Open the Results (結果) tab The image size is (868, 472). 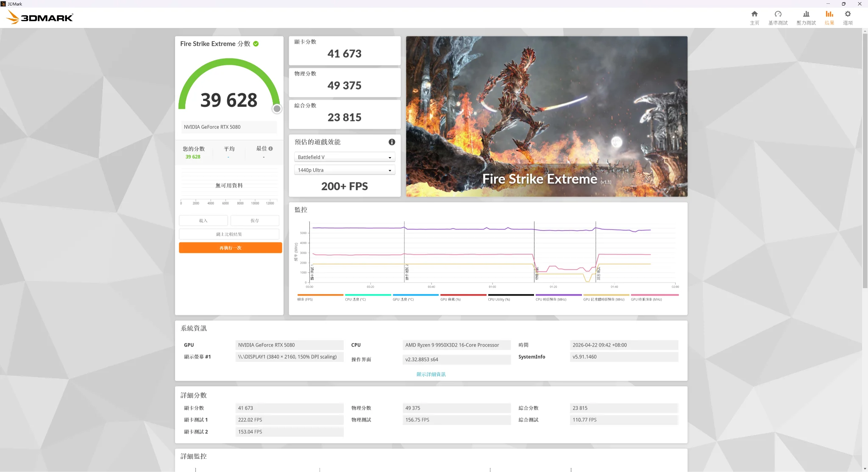click(829, 18)
